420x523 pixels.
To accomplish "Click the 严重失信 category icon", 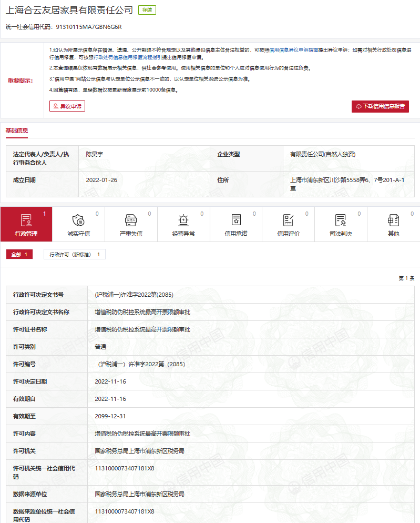I will coord(130,220).
